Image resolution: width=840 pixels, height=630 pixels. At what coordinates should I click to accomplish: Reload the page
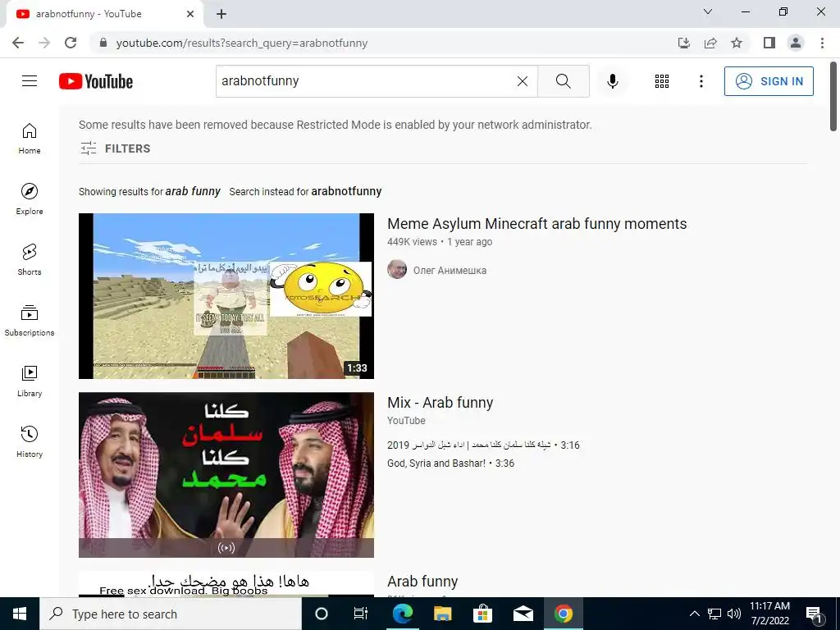(71, 43)
